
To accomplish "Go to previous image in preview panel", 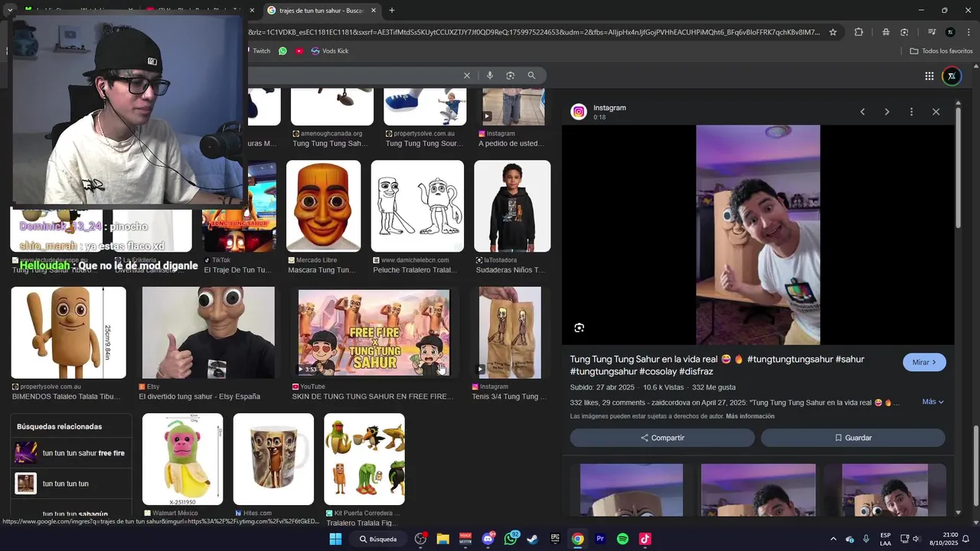I will [x=863, y=112].
